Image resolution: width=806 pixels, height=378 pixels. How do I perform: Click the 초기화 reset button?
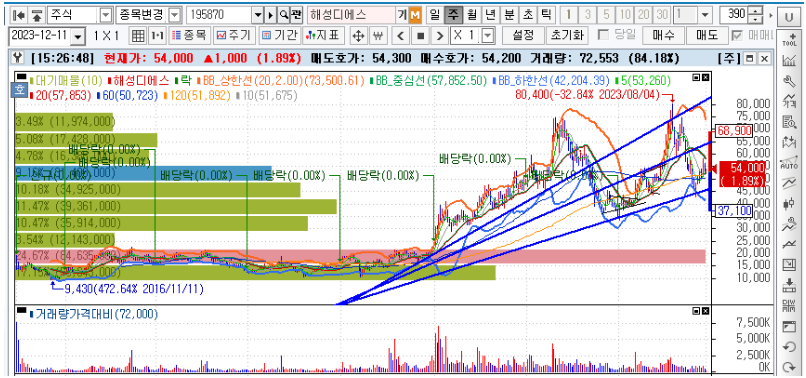click(x=567, y=35)
